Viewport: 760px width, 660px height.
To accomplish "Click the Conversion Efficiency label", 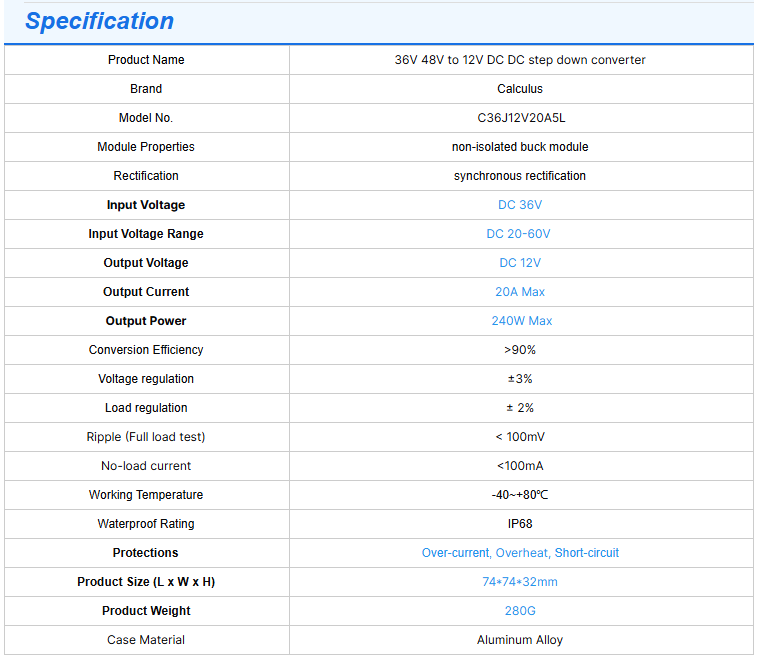I will [146, 350].
